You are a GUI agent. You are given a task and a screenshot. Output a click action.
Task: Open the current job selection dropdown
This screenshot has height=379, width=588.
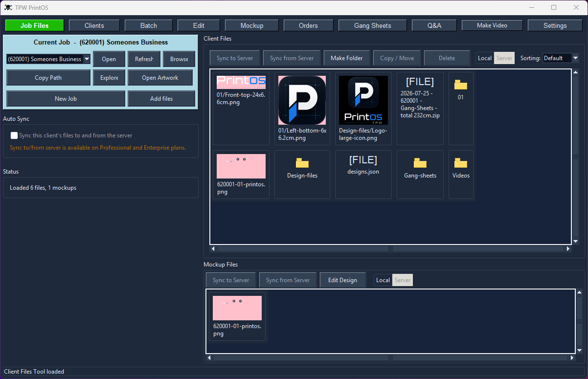[x=87, y=59]
